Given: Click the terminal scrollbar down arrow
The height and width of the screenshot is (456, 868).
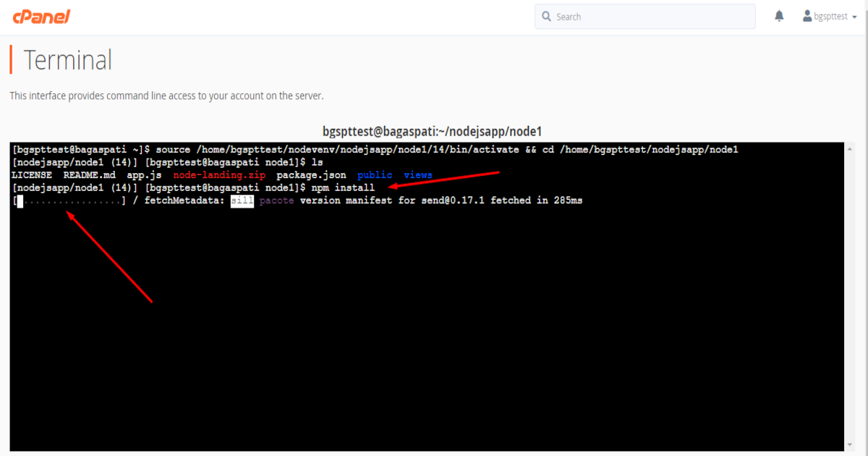Looking at the screenshot, I should click(851, 444).
